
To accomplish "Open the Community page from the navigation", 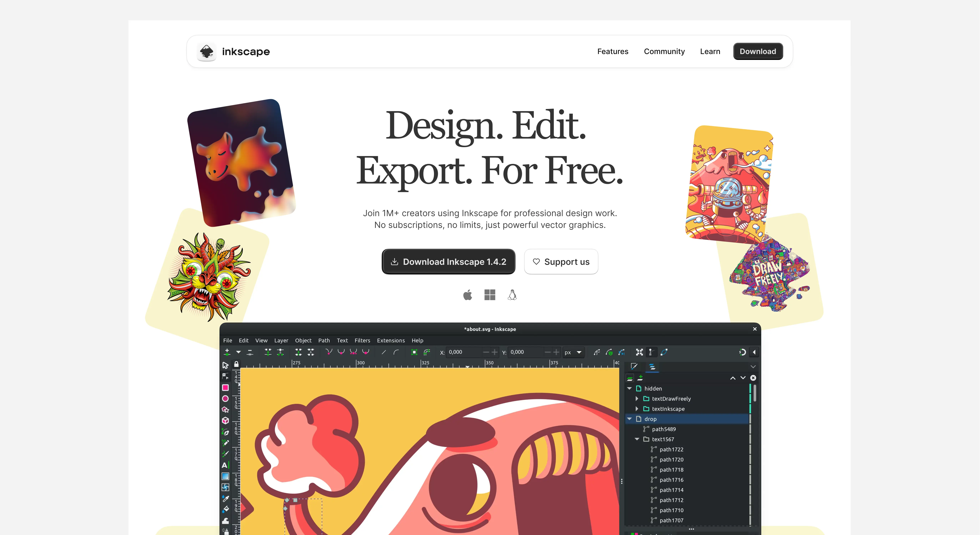I will point(664,51).
